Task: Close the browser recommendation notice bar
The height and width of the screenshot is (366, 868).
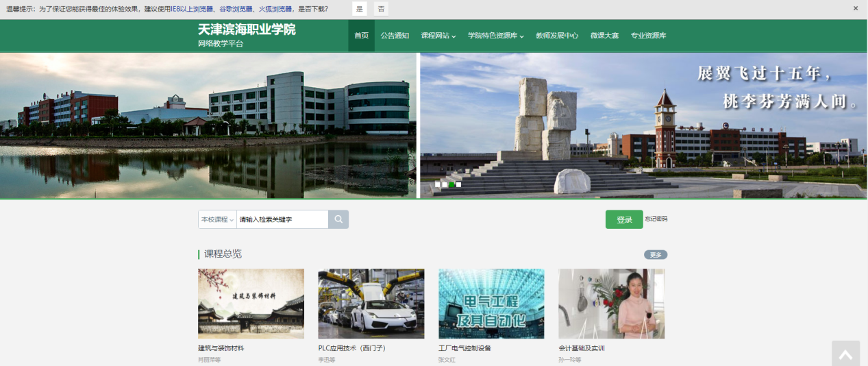Action: (855, 8)
